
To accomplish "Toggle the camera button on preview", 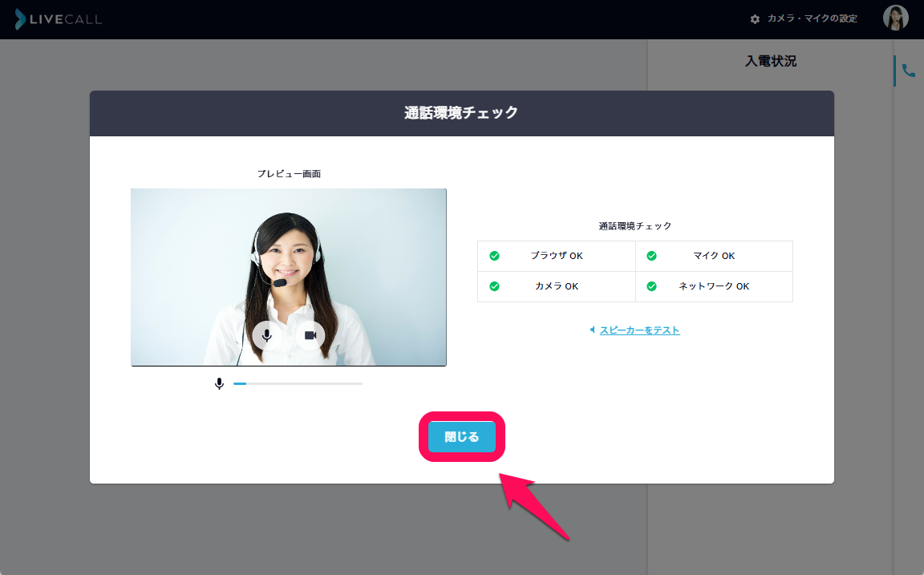I will tap(310, 335).
